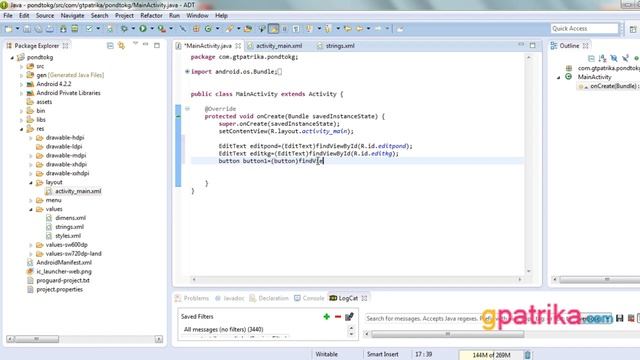Image resolution: width=640 pixels, height=360 pixels.
Task: Select All messages (no filters) entry
Action: (x=223, y=329)
